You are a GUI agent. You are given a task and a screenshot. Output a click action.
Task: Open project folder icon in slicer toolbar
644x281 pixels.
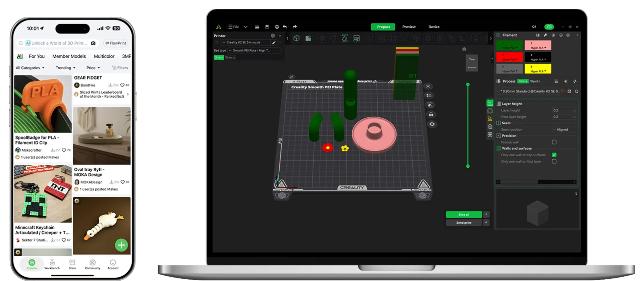(x=257, y=27)
